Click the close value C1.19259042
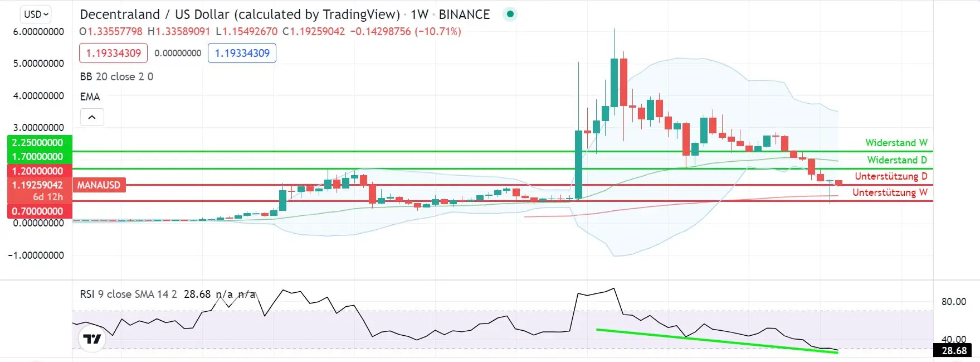Viewport: 980px width, 362px height. [314, 32]
